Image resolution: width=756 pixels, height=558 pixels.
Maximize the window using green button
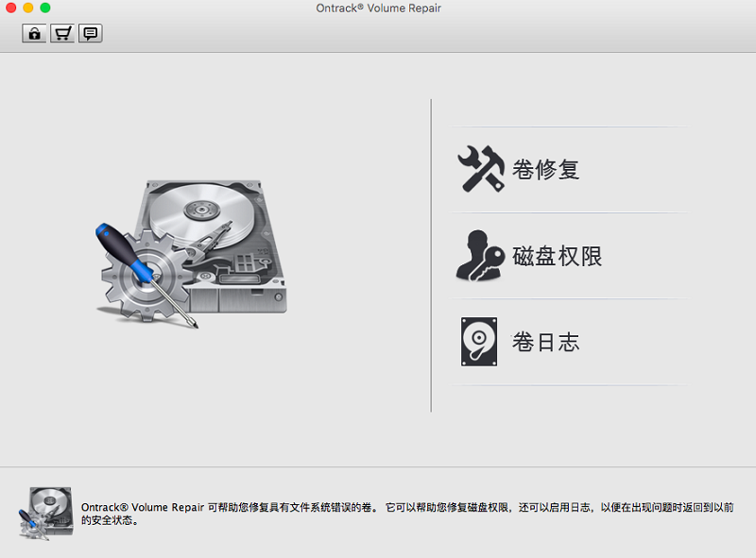pos(45,8)
